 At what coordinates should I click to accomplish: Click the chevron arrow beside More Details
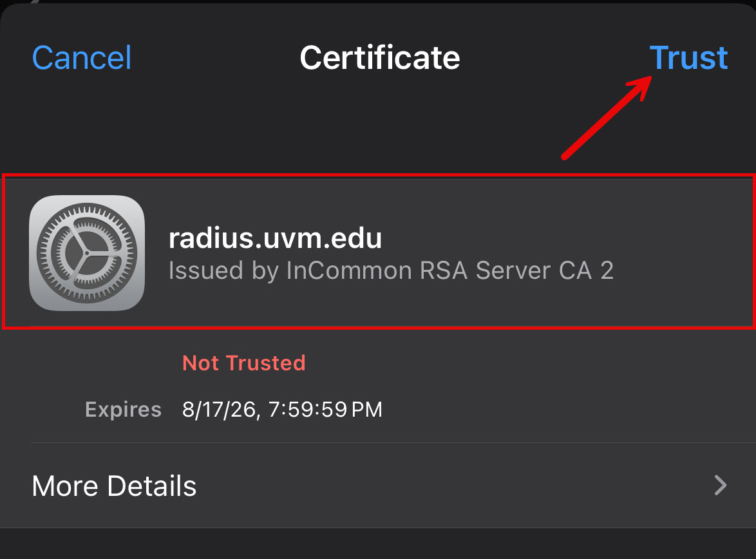[721, 485]
